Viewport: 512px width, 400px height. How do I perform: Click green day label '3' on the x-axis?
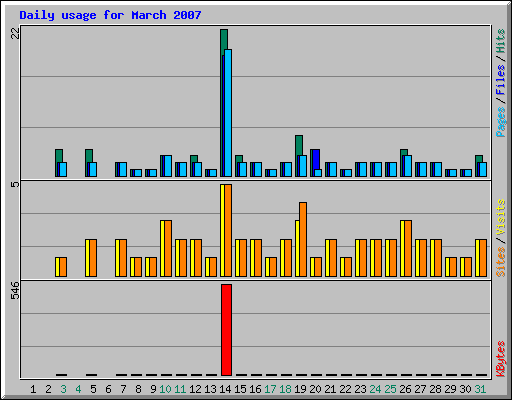pos(63,389)
